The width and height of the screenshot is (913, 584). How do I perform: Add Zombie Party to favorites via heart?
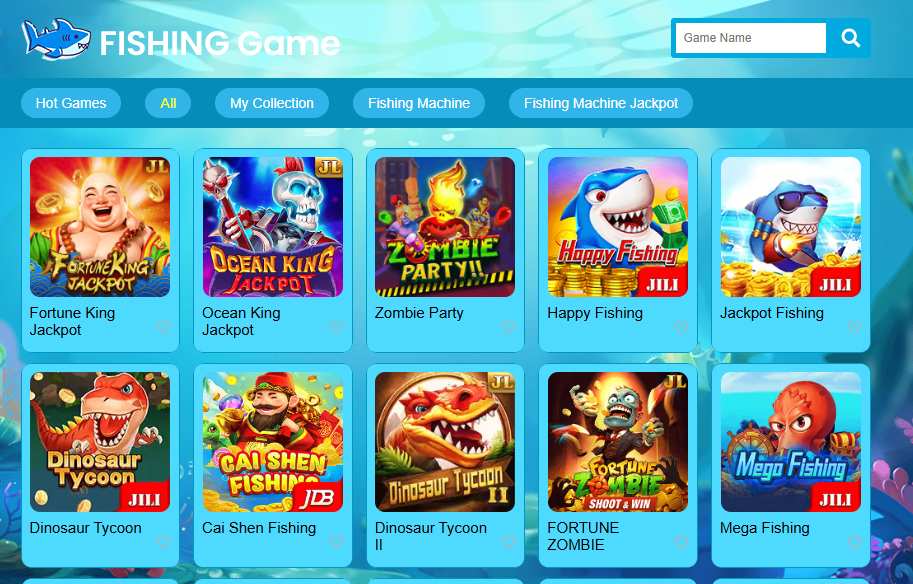click(508, 327)
